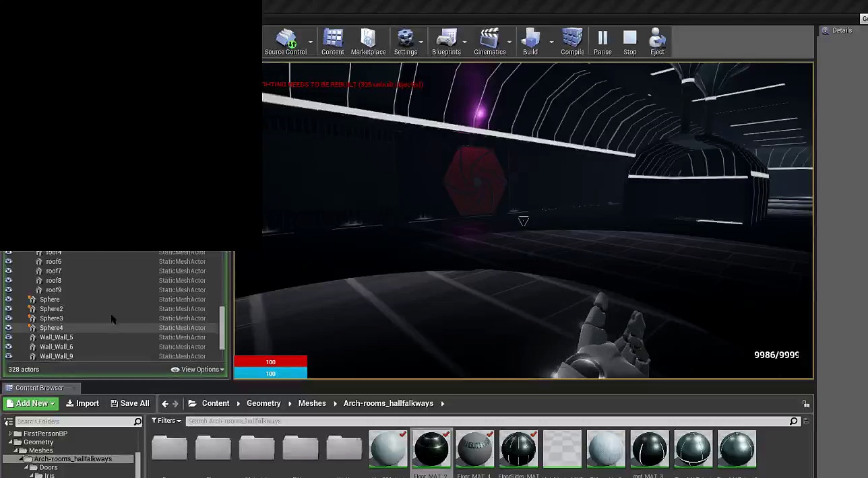Click the Compile toolbar icon
The height and width of the screenshot is (478, 868).
(572, 42)
